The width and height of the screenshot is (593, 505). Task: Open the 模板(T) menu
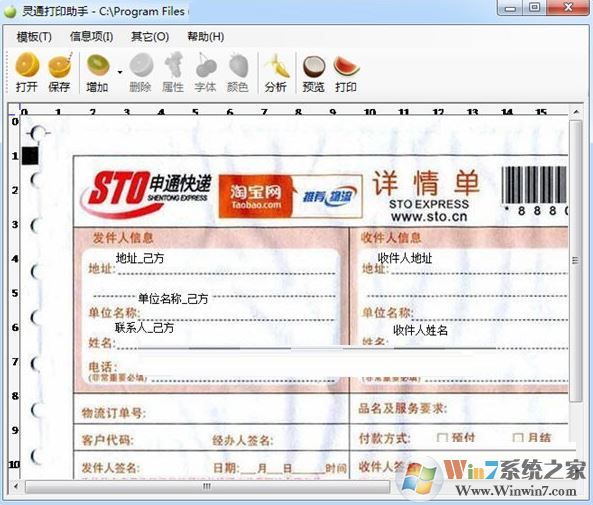point(34,37)
